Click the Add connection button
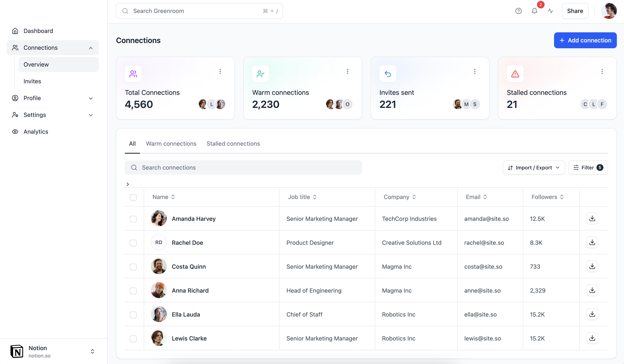 point(585,40)
